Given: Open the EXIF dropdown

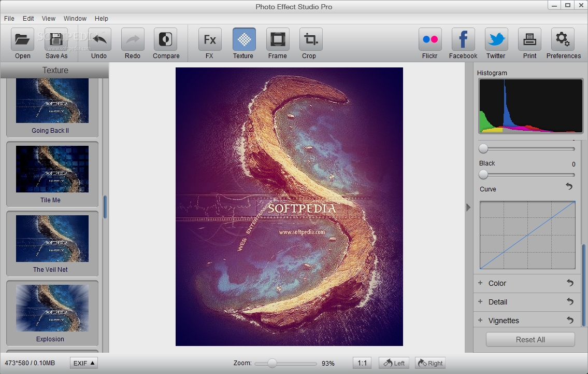Looking at the screenshot, I should click(x=84, y=363).
